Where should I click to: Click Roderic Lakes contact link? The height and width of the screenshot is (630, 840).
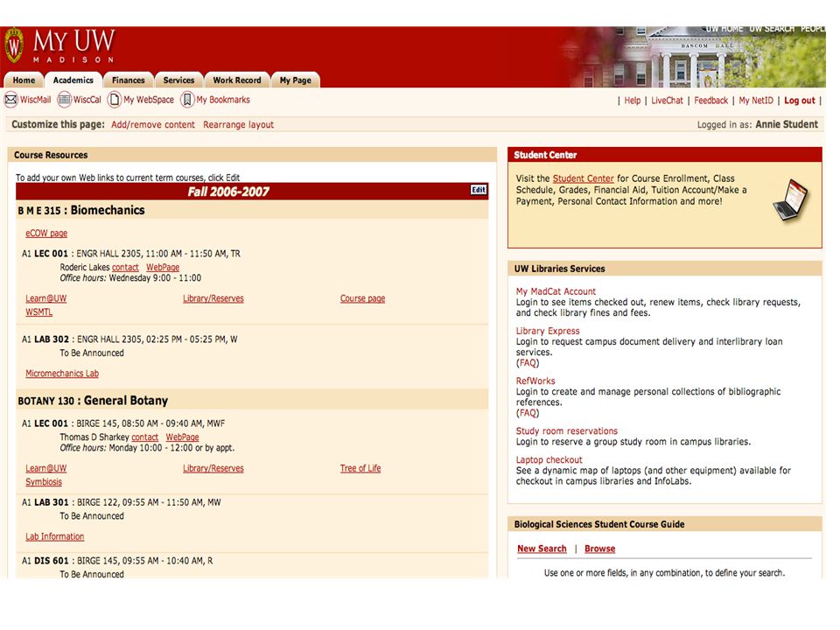125,268
